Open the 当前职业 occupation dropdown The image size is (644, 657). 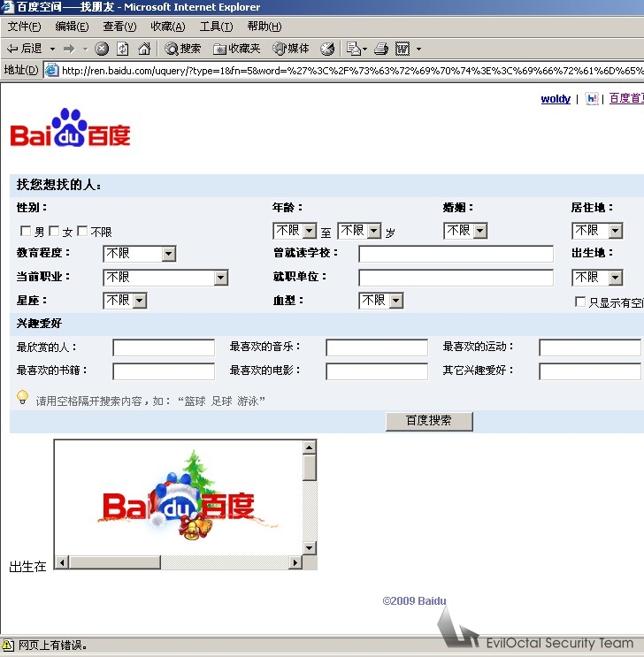point(165,278)
